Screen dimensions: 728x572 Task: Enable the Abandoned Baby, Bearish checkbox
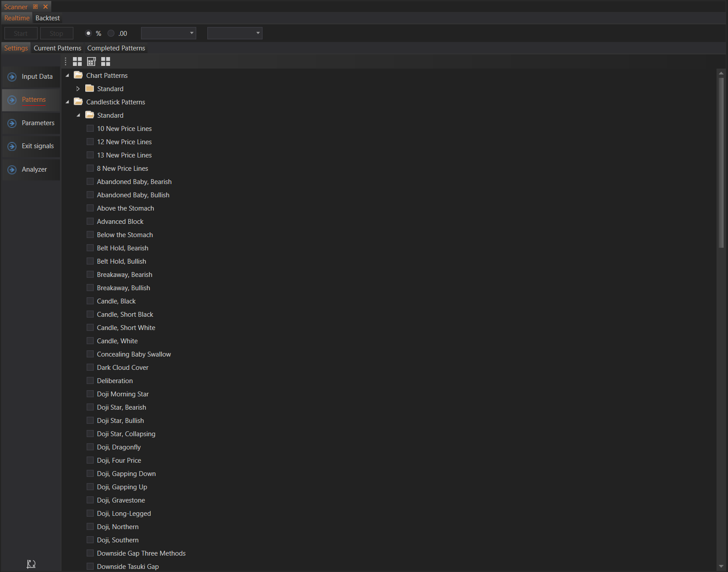tap(90, 182)
